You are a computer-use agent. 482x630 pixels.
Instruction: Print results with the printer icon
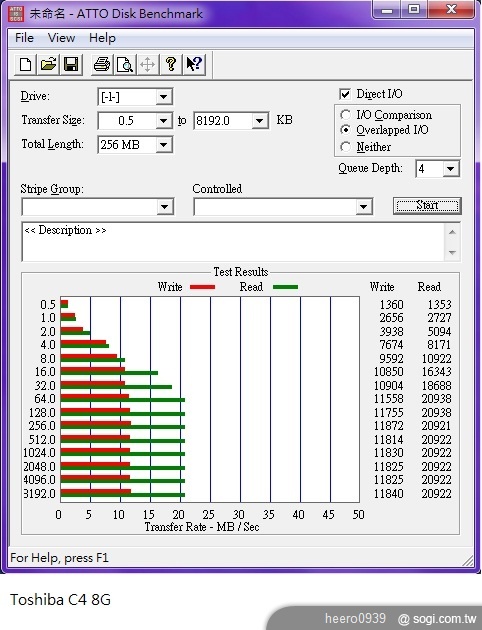[102, 64]
